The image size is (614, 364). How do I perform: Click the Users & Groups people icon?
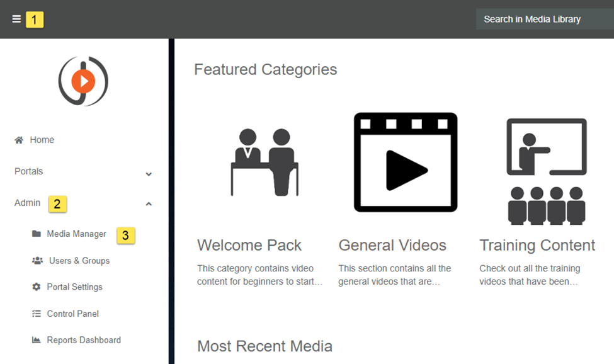coord(37,261)
